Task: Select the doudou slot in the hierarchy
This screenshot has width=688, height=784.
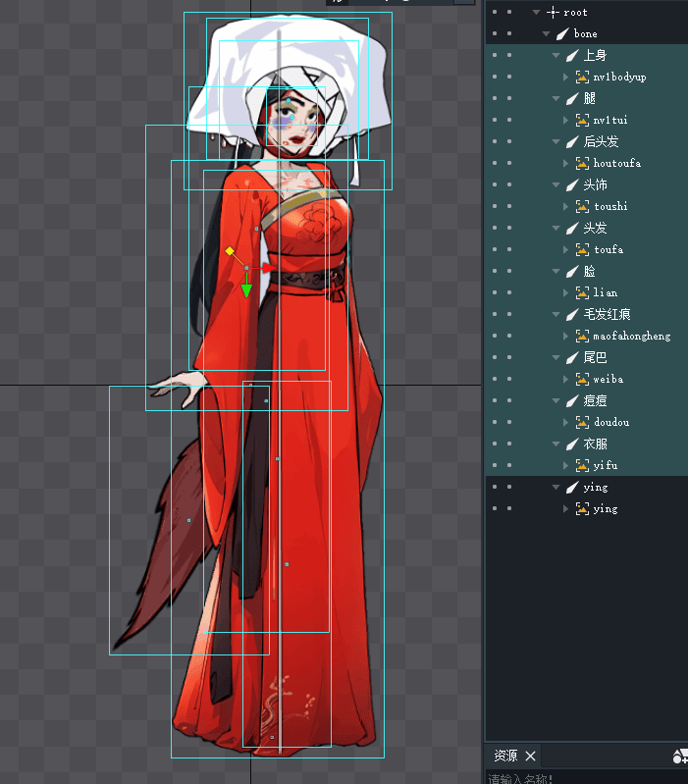Action: pyautogui.click(x=610, y=422)
